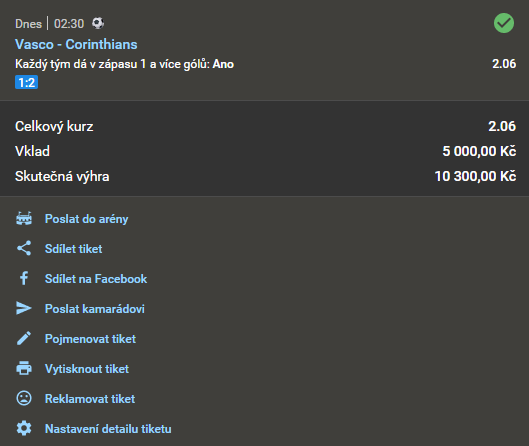Choose Vytisknout tiket
This screenshot has height=446, width=529.
[x=87, y=369]
